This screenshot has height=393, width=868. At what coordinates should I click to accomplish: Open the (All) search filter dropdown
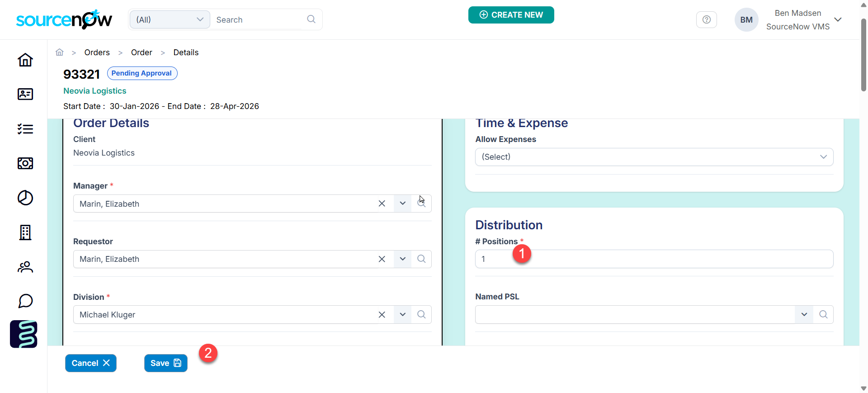[170, 20]
